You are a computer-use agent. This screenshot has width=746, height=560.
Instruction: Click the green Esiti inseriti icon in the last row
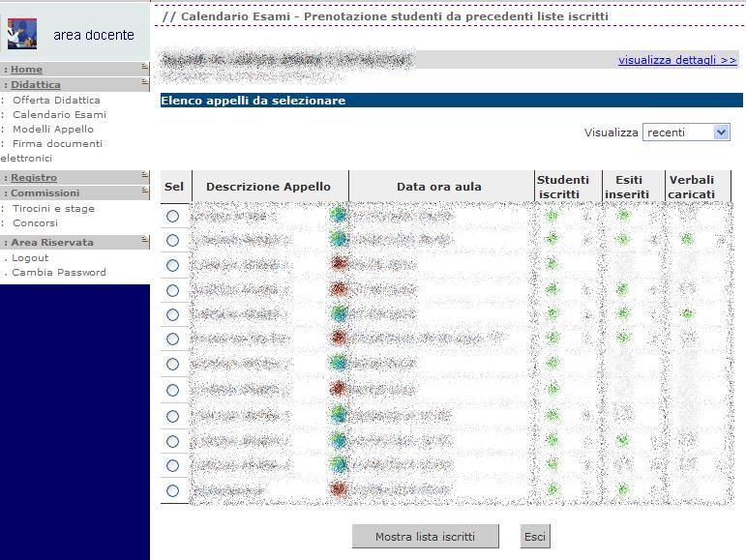coord(622,489)
